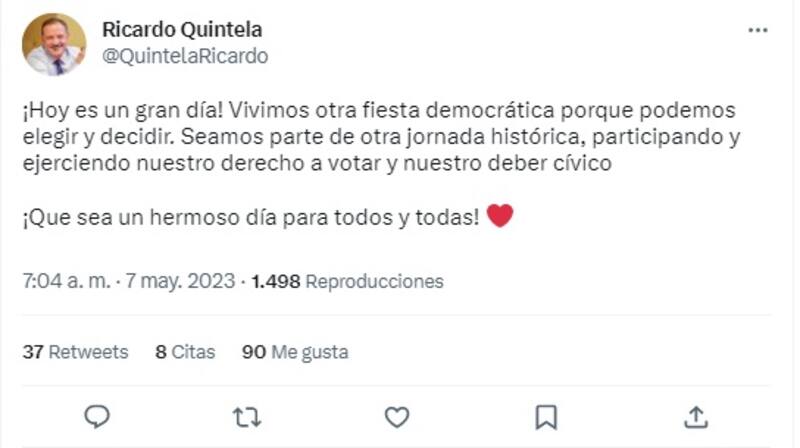Screen dimensions: 800x448
Task: View the 1.498 Reproducciones stats
Action: [347, 281]
